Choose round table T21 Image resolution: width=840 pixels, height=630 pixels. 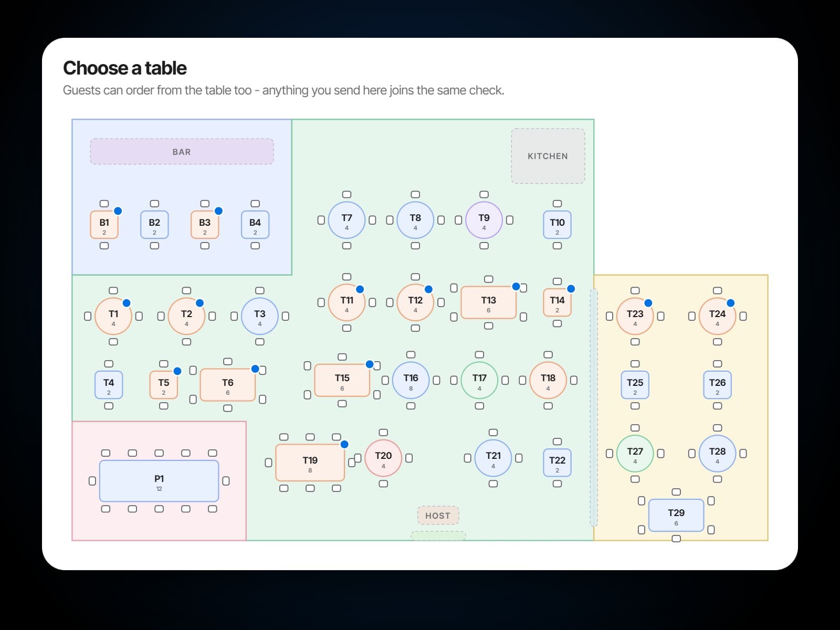tap(493, 458)
